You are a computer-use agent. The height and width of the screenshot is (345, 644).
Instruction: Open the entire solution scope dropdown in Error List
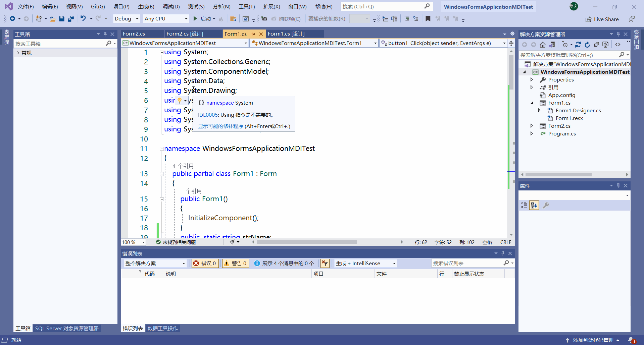[x=155, y=263]
